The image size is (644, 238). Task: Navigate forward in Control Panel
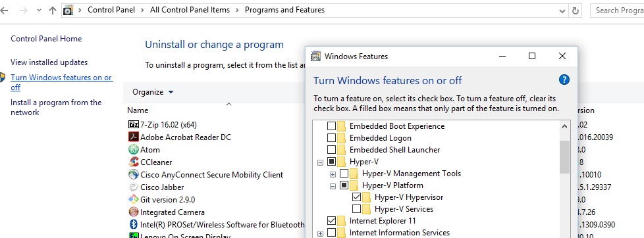click(24, 11)
